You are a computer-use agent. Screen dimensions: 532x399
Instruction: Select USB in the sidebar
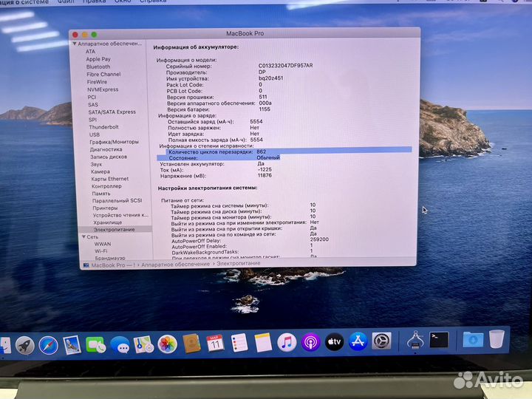tap(95, 134)
